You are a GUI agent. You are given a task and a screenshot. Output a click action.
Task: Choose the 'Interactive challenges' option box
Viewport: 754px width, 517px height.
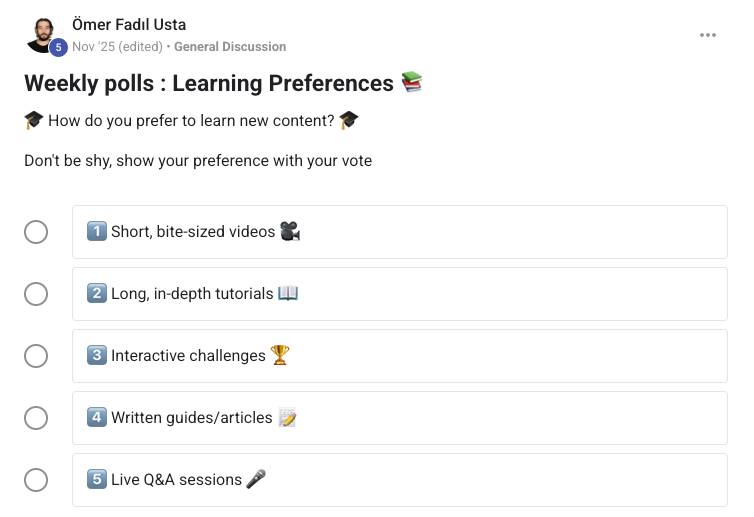[399, 356]
